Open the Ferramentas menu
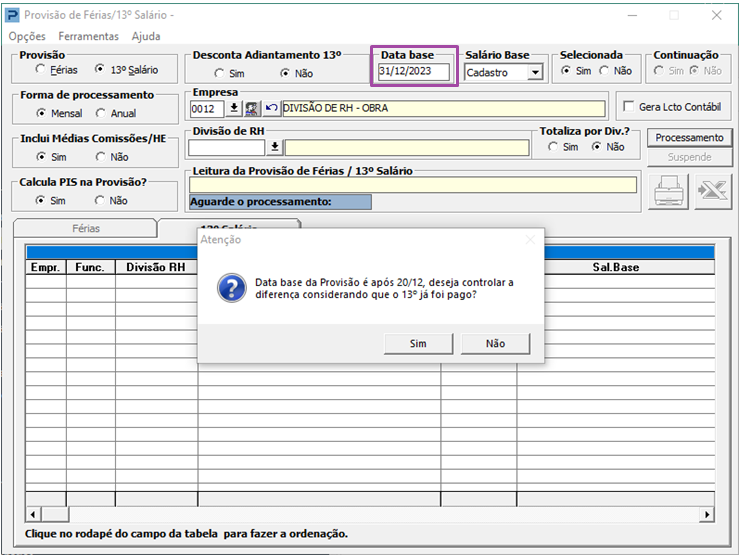This screenshot has width=744, height=558. coord(88,36)
